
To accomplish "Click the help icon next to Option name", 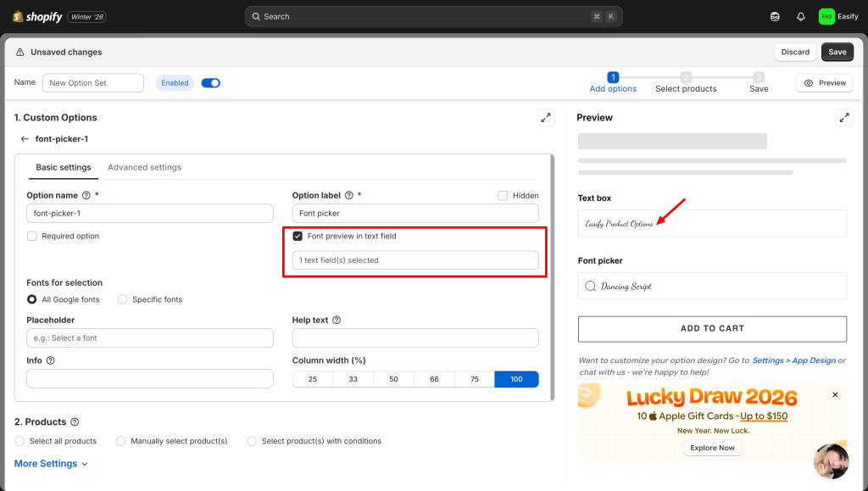I will coord(86,195).
